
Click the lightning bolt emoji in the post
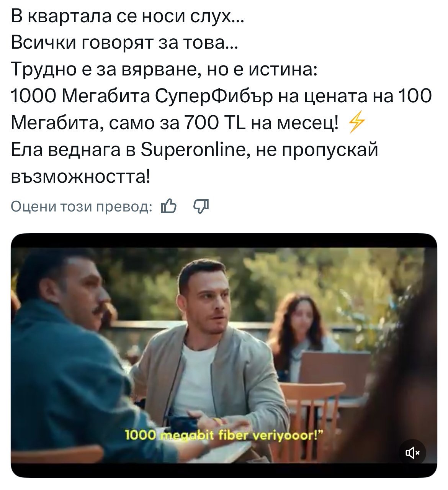tap(356, 123)
